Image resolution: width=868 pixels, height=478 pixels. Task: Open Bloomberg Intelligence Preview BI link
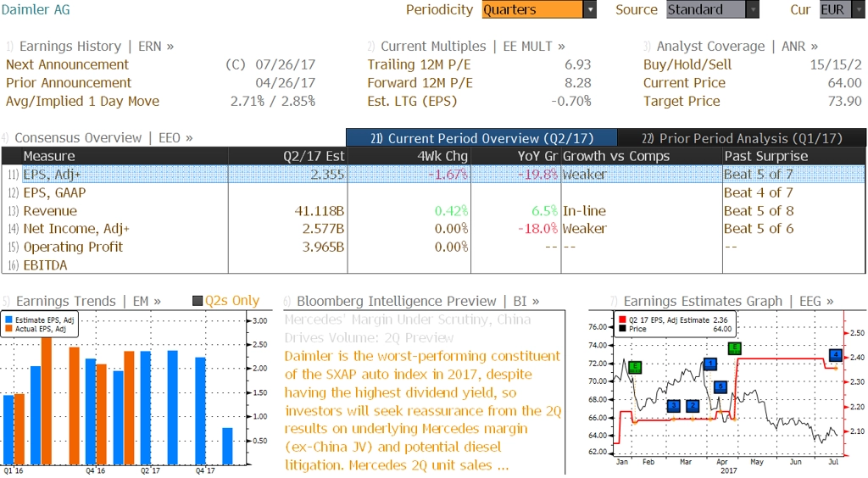pos(418,301)
